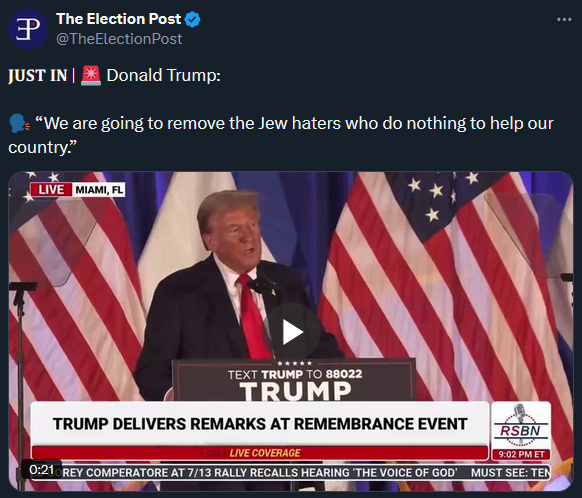Screen dimensions: 582x498
Task: Click the scrolling news ticker text
Action: tap(303, 472)
